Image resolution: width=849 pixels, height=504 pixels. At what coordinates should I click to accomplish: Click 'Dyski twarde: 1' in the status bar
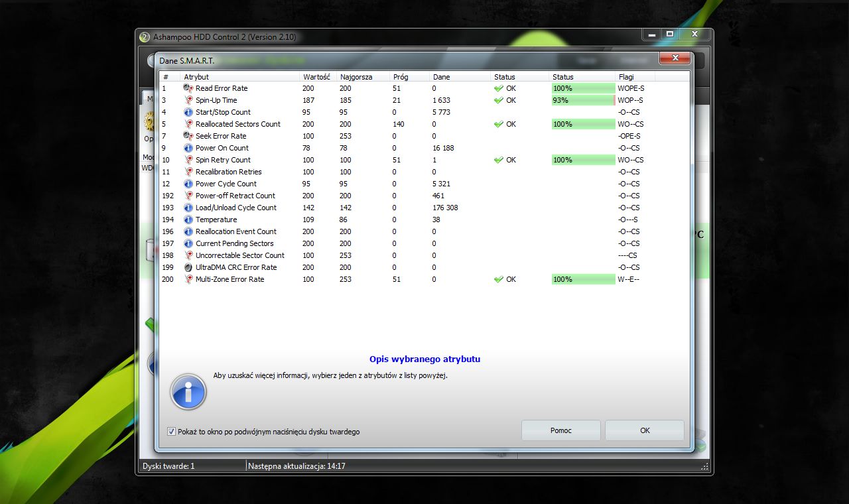pos(168,466)
